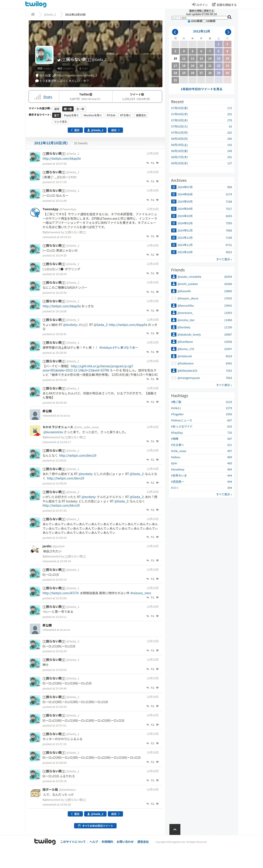Open recent day 07月05日(金)
The width and height of the screenshot is (263, 868).
179,108
